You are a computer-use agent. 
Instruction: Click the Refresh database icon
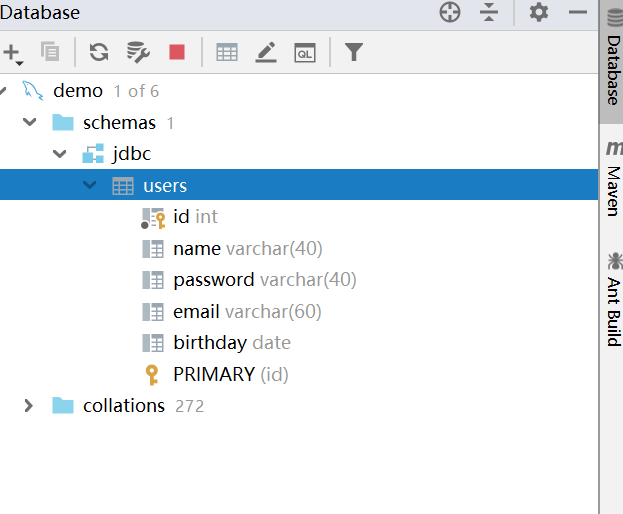click(x=98, y=52)
